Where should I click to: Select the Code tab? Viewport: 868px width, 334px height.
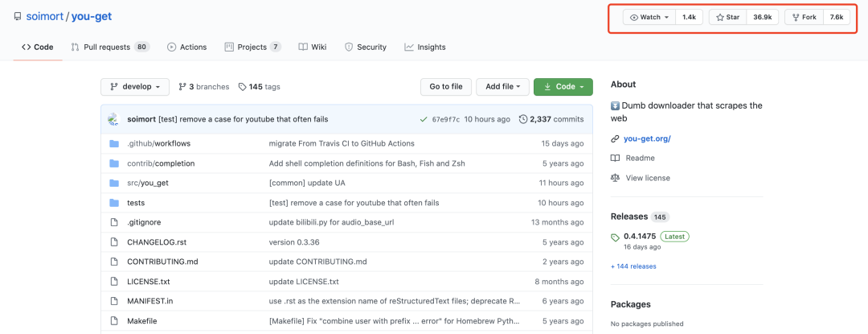[x=38, y=47]
